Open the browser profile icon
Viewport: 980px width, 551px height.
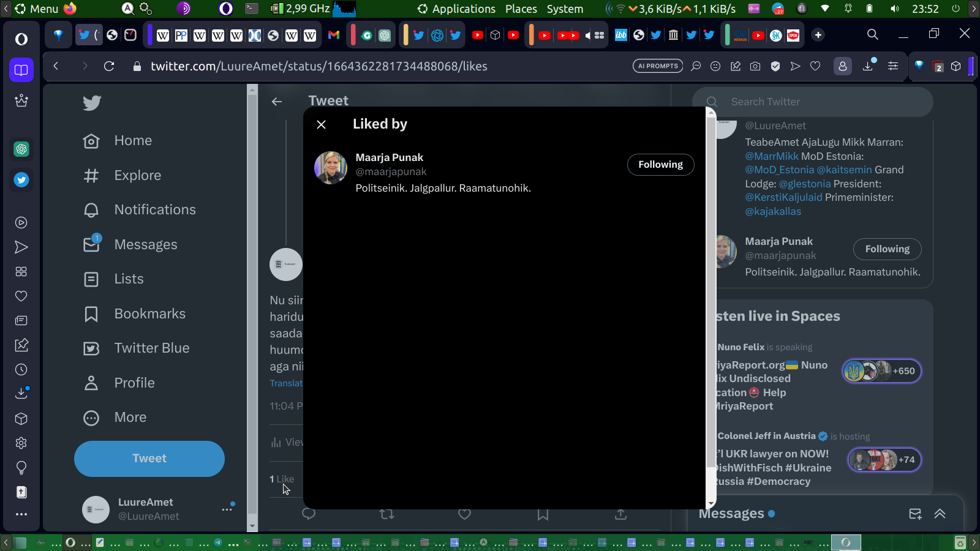tap(843, 66)
